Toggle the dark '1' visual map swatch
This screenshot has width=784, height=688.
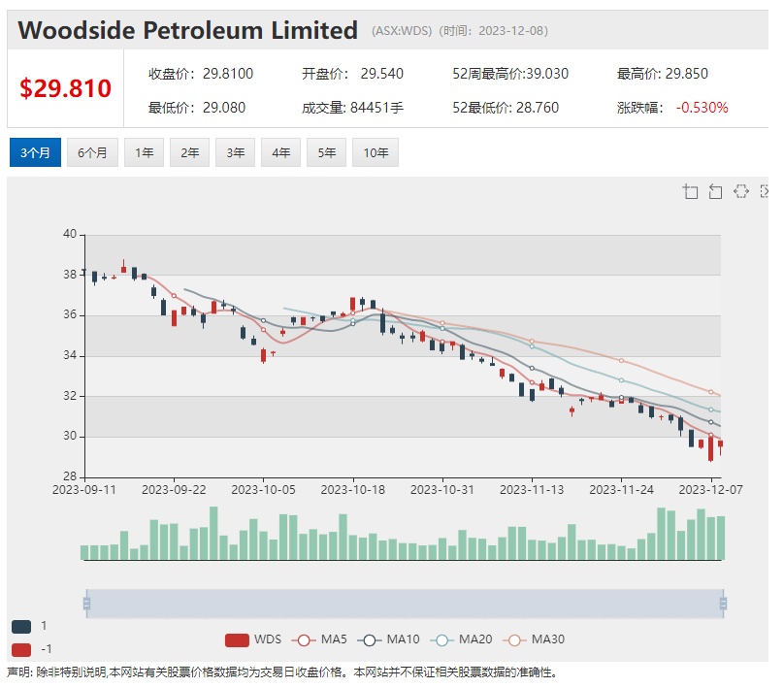(21, 626)
